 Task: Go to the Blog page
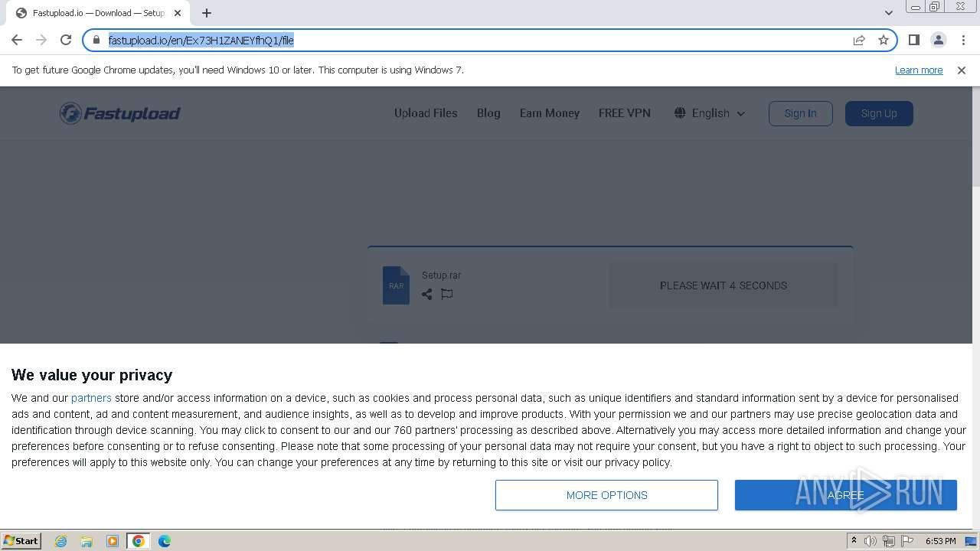[x=488, y=113]
